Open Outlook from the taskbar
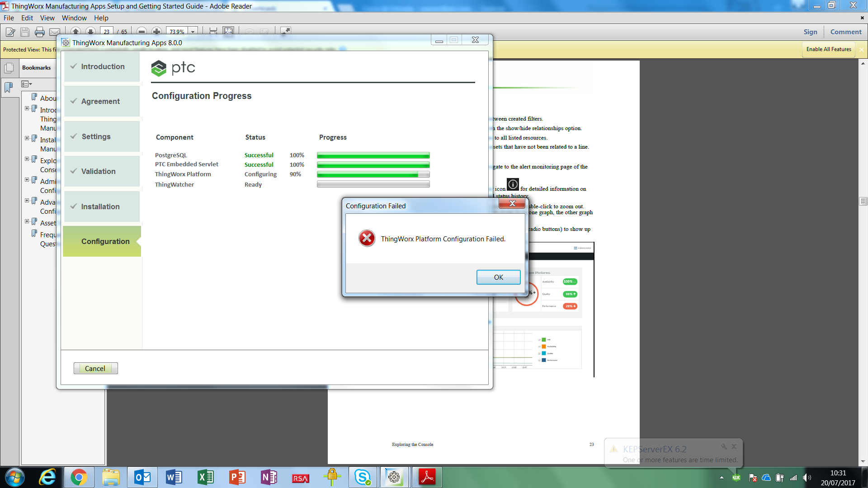Viewport: 868px width, 488px height. point(142,477)
